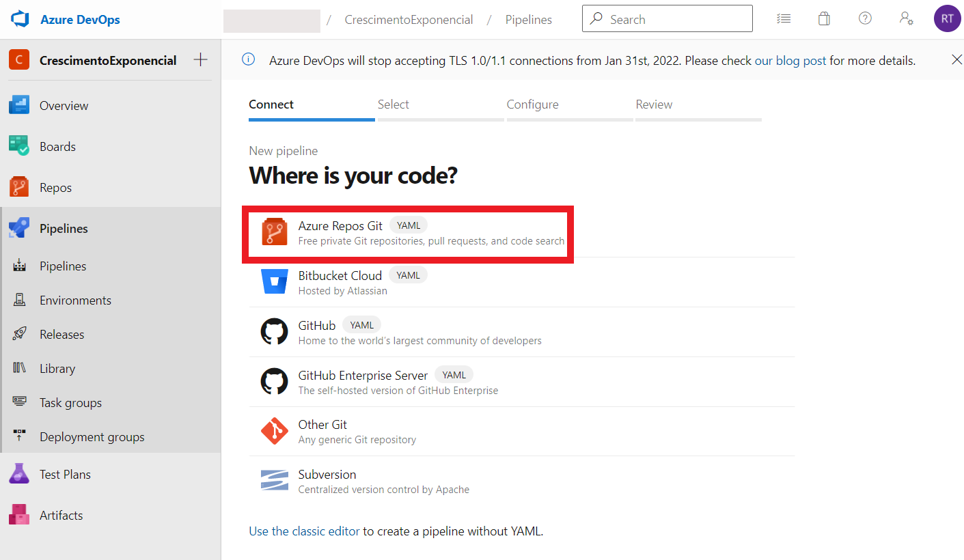This screenshot has width=964, height=560.
Task: Open the Help question mark icon
Action: pyautogui.click(x=865, y=19)
